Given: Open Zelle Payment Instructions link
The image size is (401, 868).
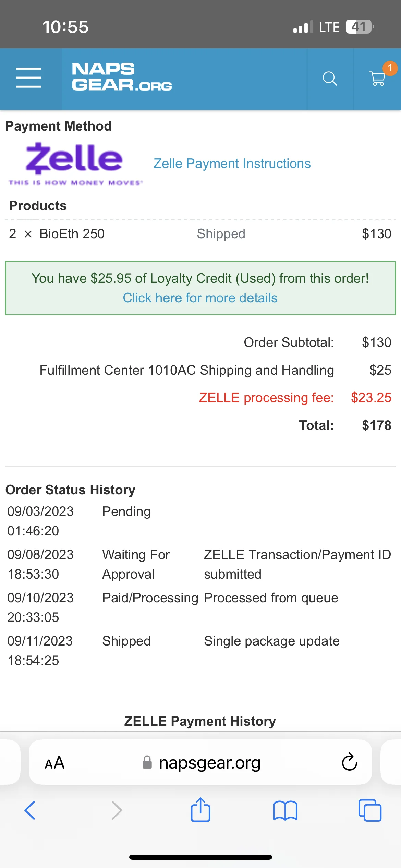Looking at the screenshot, I should click(232, 164).
